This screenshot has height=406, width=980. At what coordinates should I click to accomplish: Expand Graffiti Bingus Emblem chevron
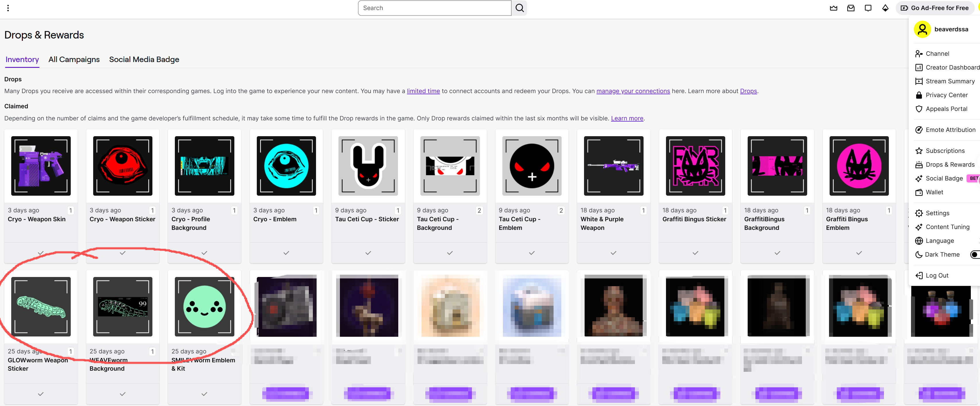coord(859,253)
